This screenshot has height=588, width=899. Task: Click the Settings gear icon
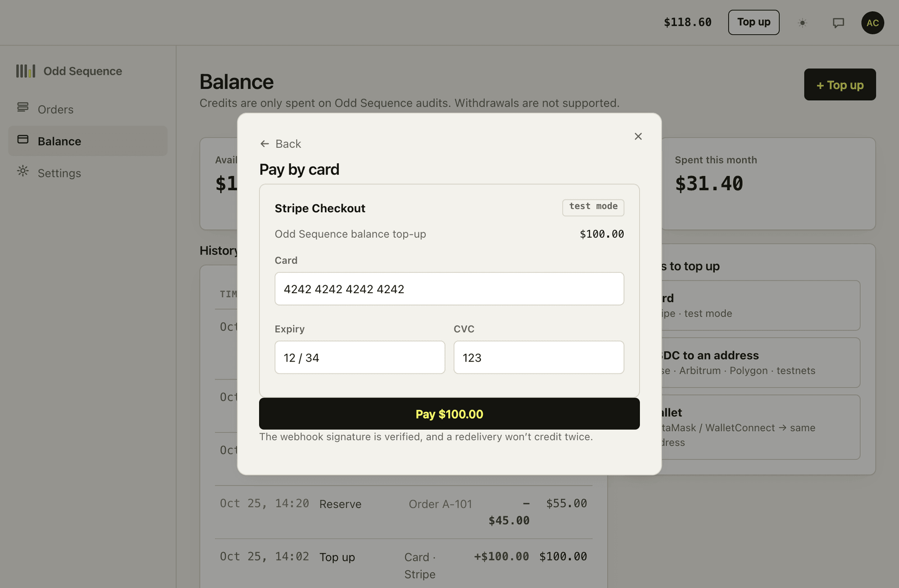[x=23, y=171]
